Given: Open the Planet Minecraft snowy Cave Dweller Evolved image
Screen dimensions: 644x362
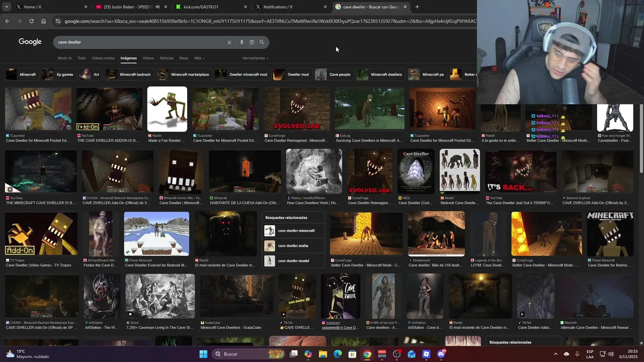Looking at the screenshot, I should click(x=156, y=234).
